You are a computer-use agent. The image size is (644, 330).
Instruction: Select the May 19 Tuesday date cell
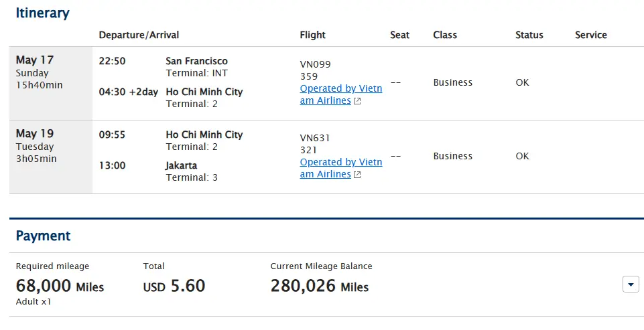51,157
